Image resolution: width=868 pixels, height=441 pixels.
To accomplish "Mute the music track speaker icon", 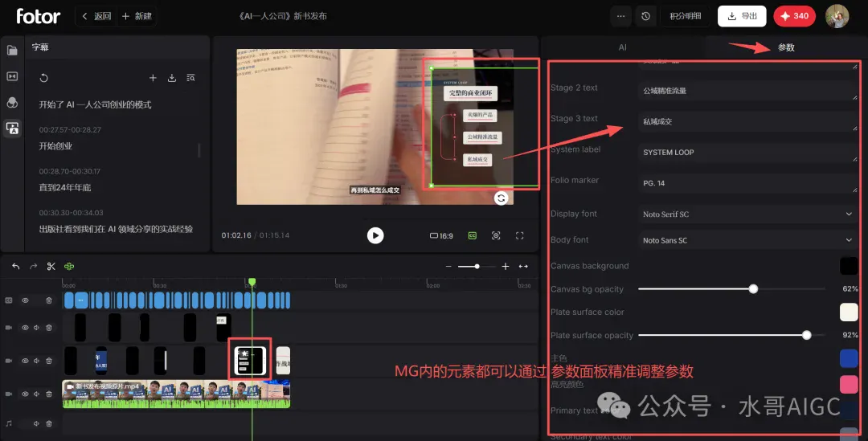I will pyautogui.click(x=36, y=423).
